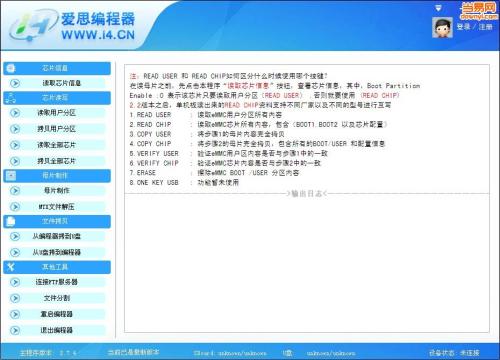The image size is (500, 360).
Task: Click the red (READ CHIP) text in notes
Action: [380, 96]
